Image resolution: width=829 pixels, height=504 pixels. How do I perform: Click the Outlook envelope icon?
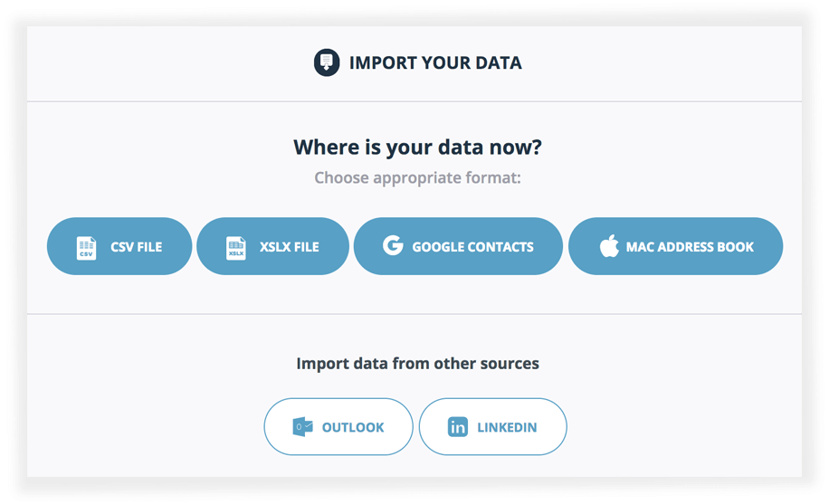tap(302, 427)
